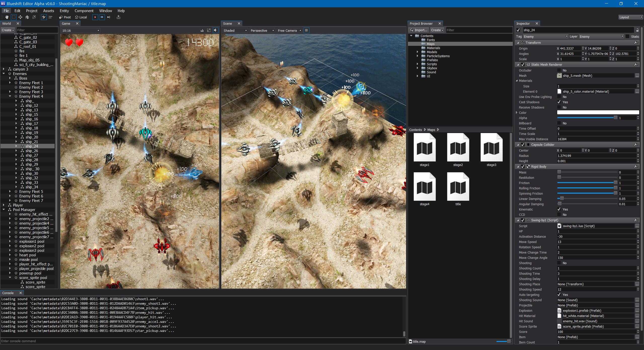This screenshot has width=644, height=350.
Task: Disable the Cast Shadows checkbox
Action: pos(559,102)
